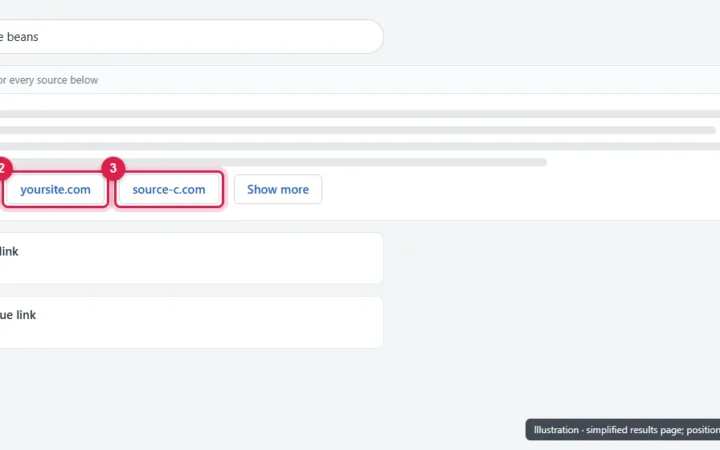720x450 pixels.
Task: Open the yoursite.com source chip
Action: tap(56, 189)
